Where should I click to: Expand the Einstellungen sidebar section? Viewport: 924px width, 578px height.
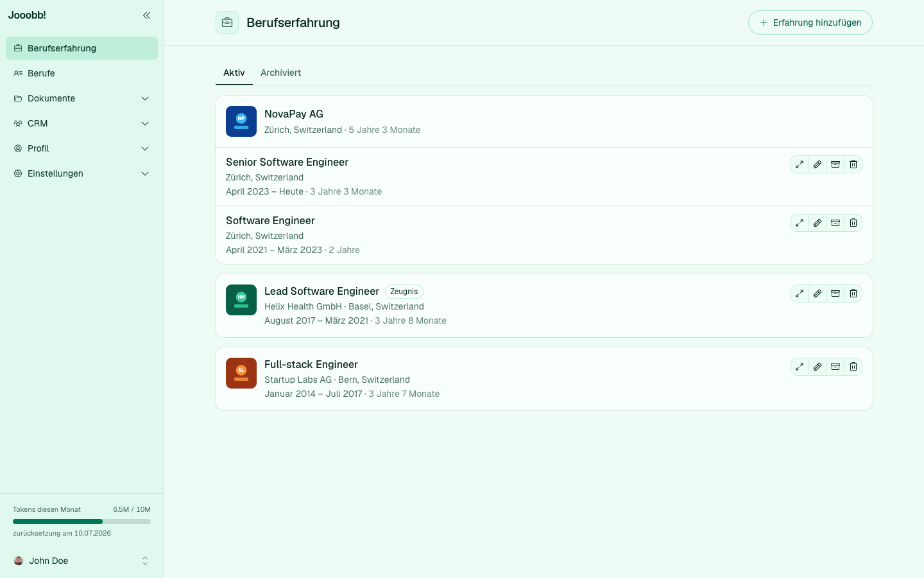coord(81,173)
